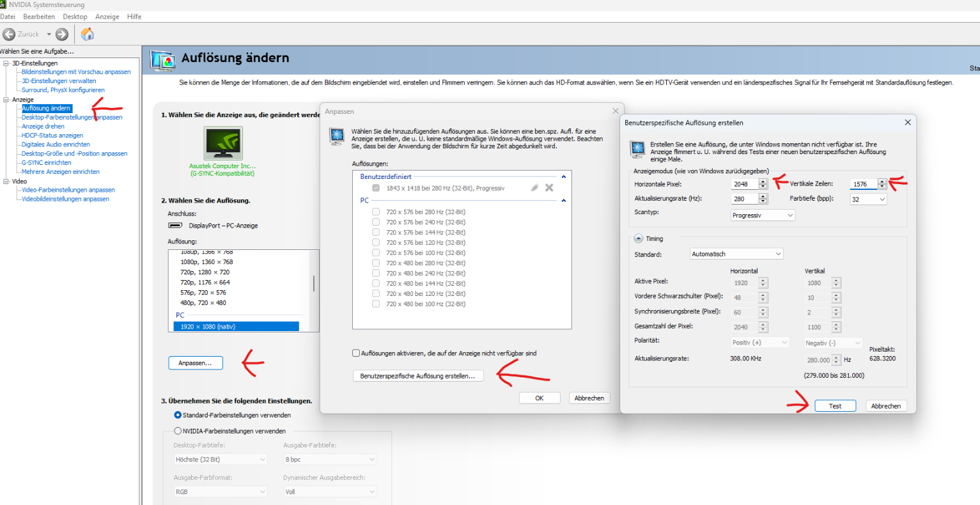This screenshot has width=980, height=505.
Task: Open G-SYNC einrichten
Action: click(47, 163)
